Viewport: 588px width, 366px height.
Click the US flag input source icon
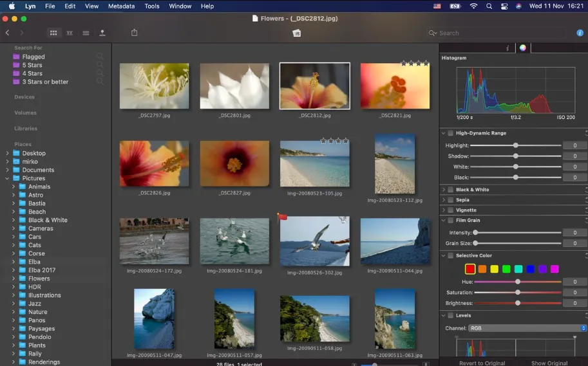pos(437,6)
